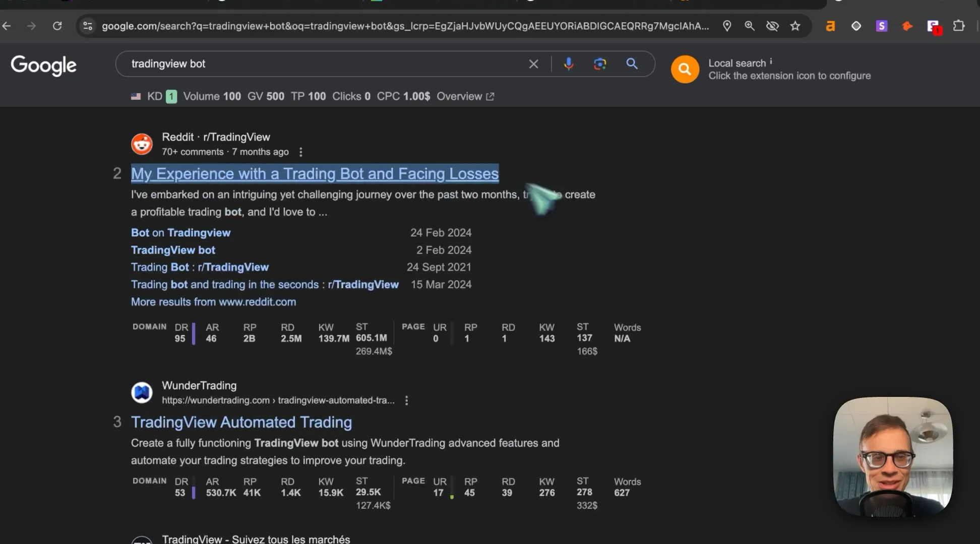
Task: Click the US flag icon beside KD
Action: pos(136,96)
